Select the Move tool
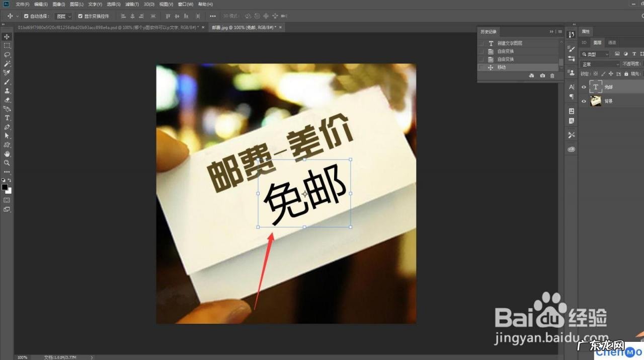 pos(7,36)
